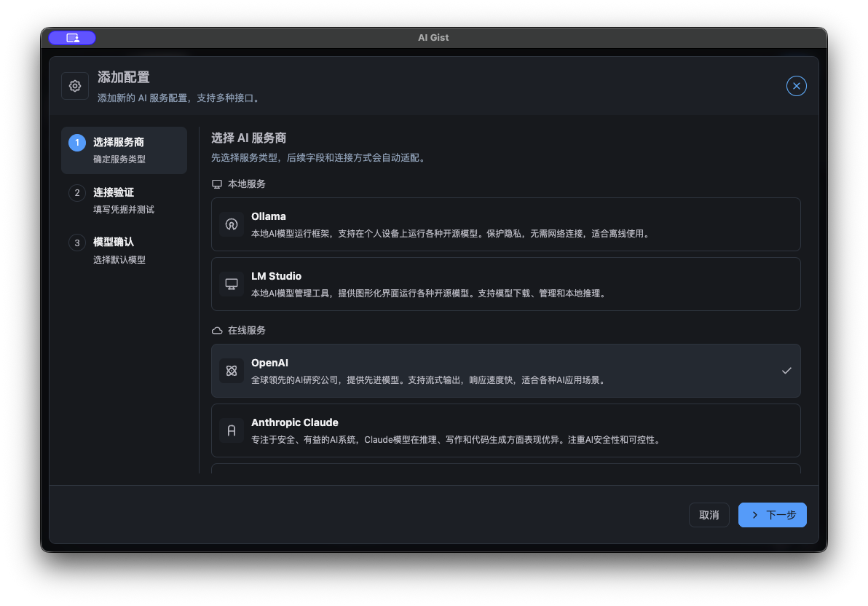Go to step 2 连接验证

click(124, 200)
